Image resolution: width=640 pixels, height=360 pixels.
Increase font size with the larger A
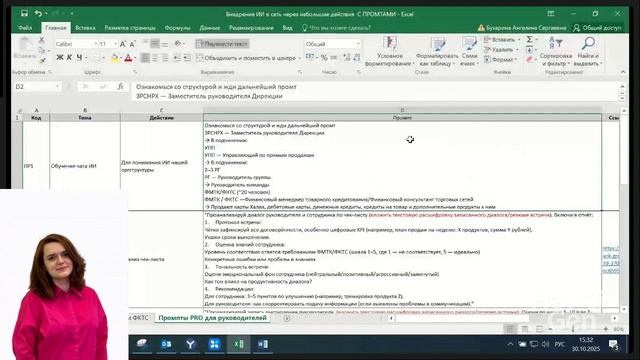click(123, 44)
